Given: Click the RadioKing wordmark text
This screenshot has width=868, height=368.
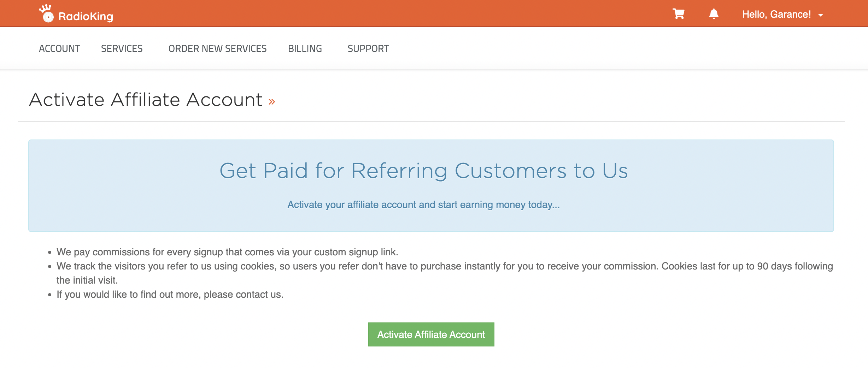Looking at the screenshot, I should tap(86, 16).
